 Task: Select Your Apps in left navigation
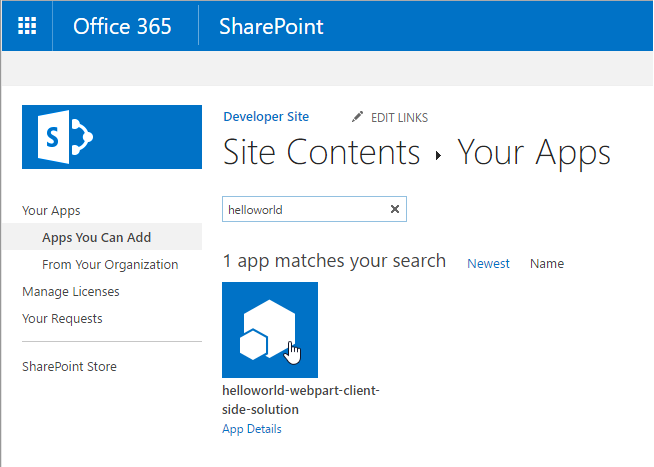[x=51, y=211]
